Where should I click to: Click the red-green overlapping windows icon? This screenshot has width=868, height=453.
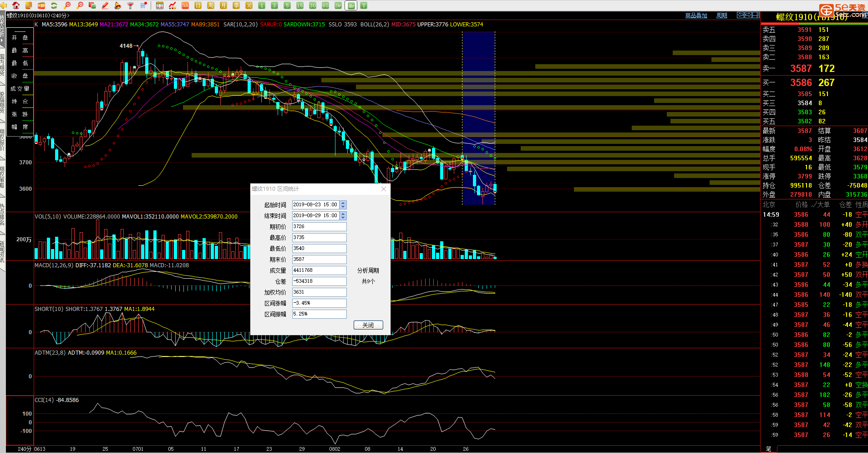(92, 5)
